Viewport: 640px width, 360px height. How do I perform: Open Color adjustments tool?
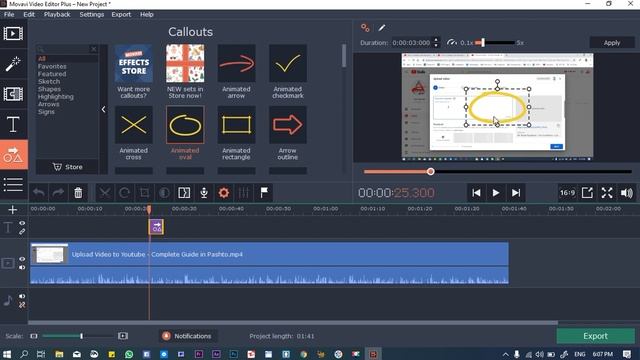click(x=164, y=193)
